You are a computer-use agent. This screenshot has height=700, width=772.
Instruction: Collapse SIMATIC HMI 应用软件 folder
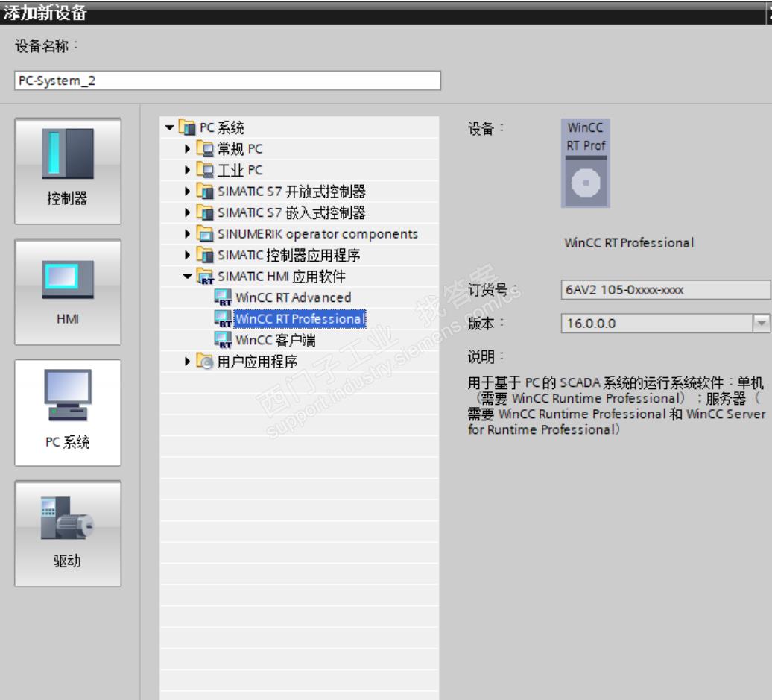pos(188,277)
